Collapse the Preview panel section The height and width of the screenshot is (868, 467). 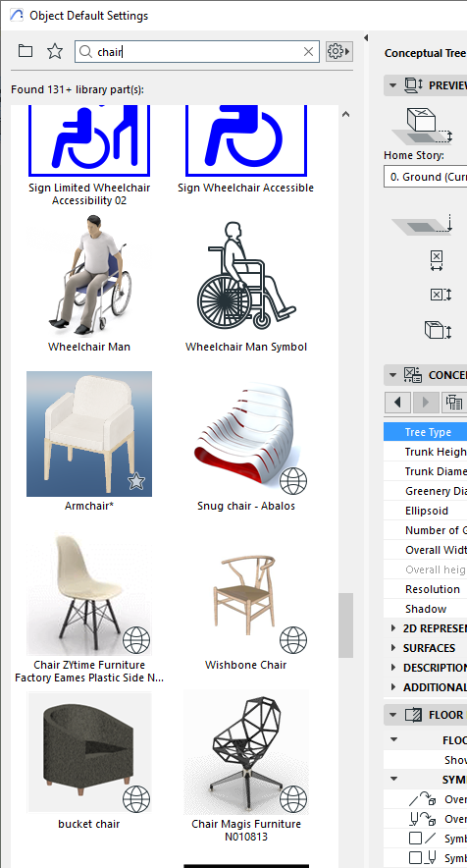[392, 85]
